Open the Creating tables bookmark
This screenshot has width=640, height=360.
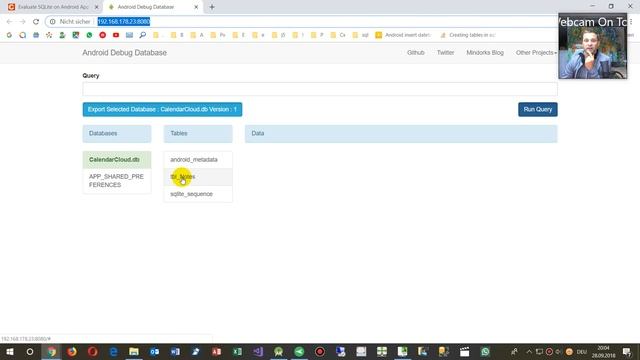click(468, 35)
